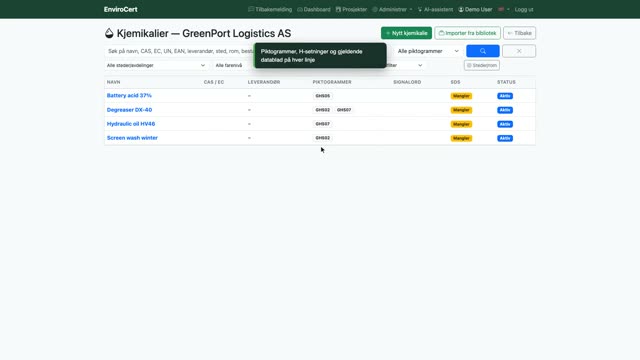Viewport: 640px width, 360px height.
Task: Open the filter dropdown partly hidden by the tooltip
Action: coord(405,65)
